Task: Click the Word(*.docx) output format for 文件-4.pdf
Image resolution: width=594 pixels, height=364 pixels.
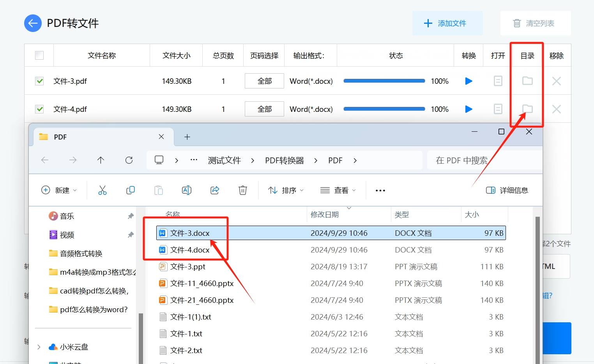Action: (x=311, y=109)
